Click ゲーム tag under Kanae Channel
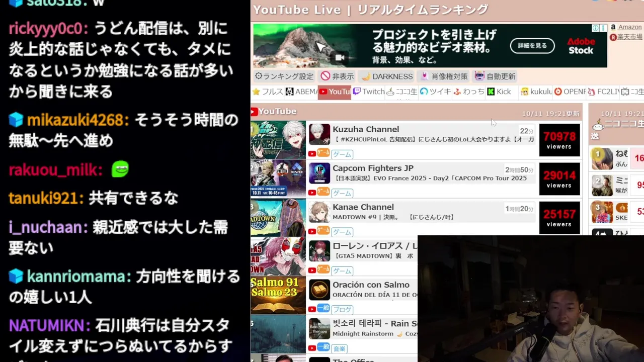The image size is (644, 362). coord(342,232)
